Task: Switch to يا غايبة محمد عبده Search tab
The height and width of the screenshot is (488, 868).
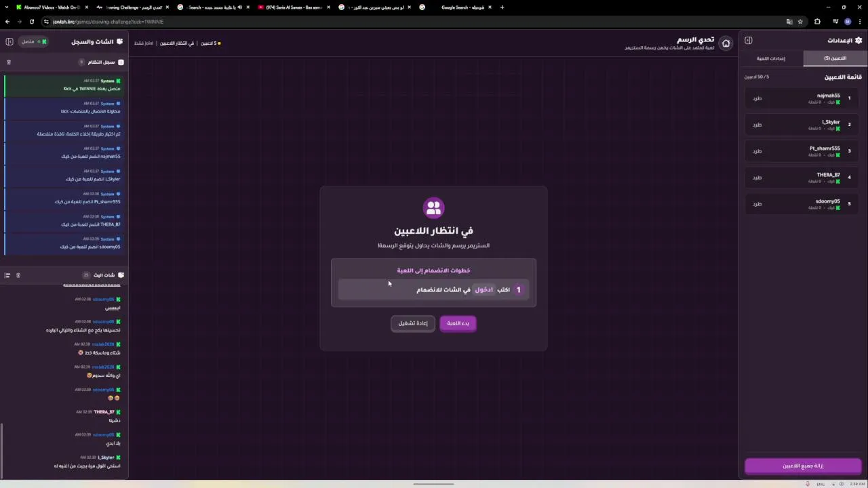Action: (x=214, y=7)
